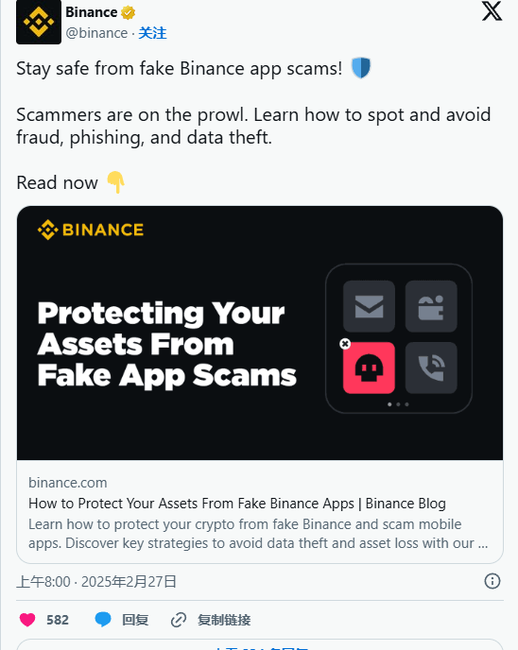This screenshot has width=518, height=650.
Task: Open the @binance handle
Action: point(97,33)
